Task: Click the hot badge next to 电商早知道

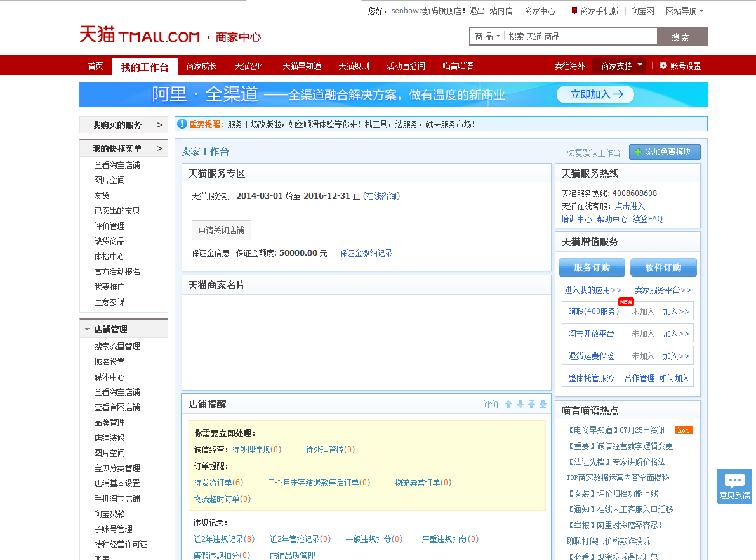Action: pos(683,430)
